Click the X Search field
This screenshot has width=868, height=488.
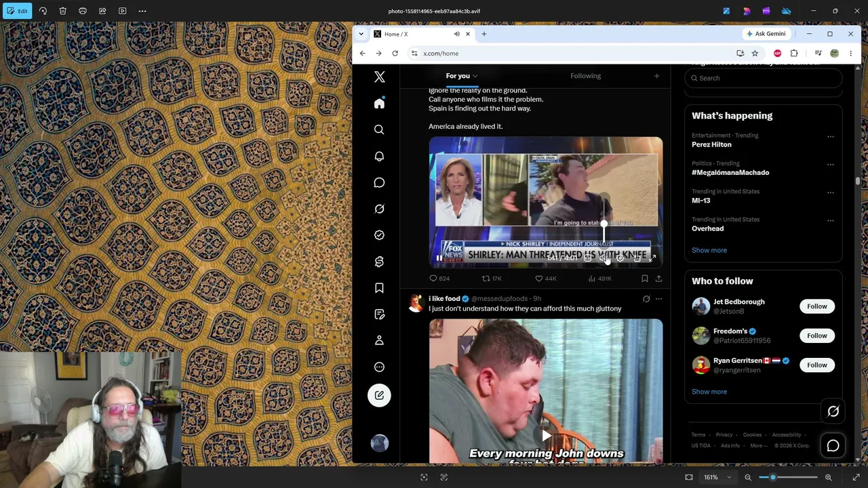pyautogui.click(x=763, y=78)
